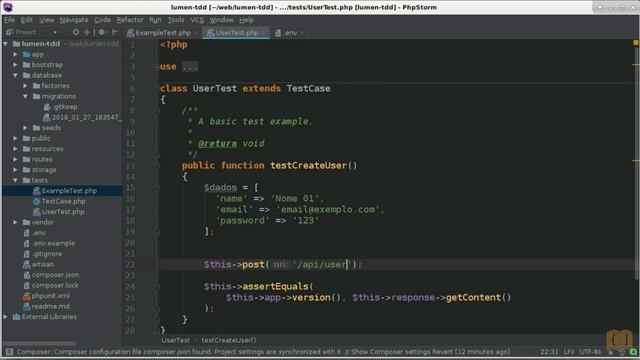Close the ExampleTest.php tab
This screenshot has height=360, width=640.
click(x=196, y=33)
